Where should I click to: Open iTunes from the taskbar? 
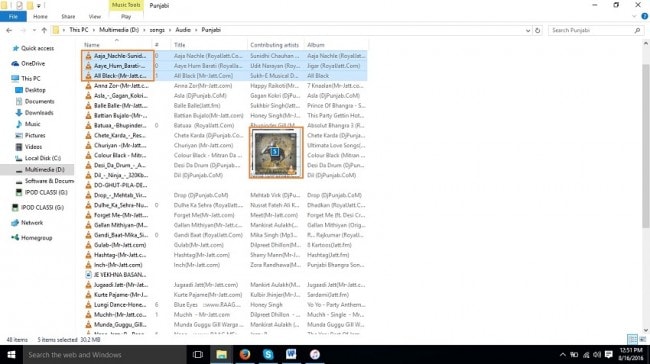point(315,354)
